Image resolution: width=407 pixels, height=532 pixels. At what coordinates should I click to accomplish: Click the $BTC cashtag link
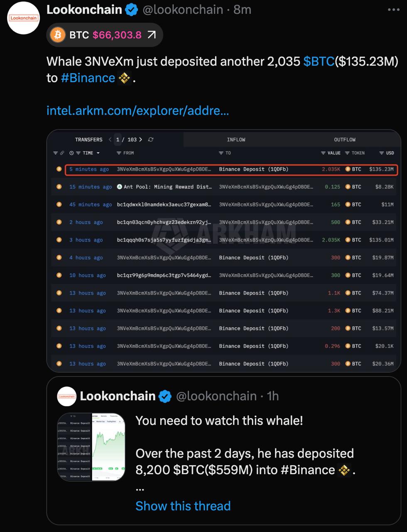(x=319, y=62)
